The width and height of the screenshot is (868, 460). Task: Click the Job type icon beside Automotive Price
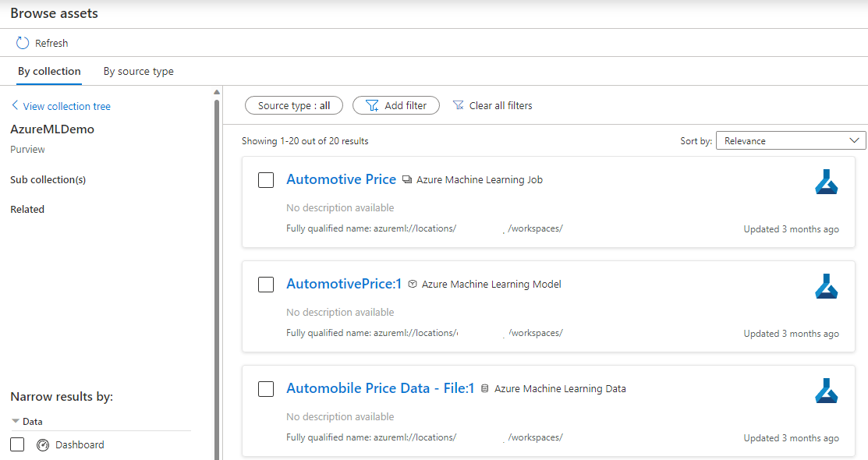point(407,179)
